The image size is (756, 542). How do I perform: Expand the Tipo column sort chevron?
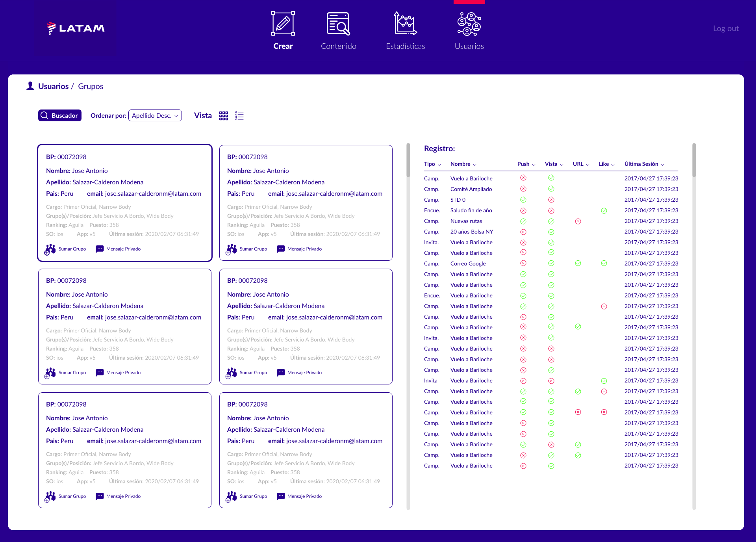coord(439,165)
